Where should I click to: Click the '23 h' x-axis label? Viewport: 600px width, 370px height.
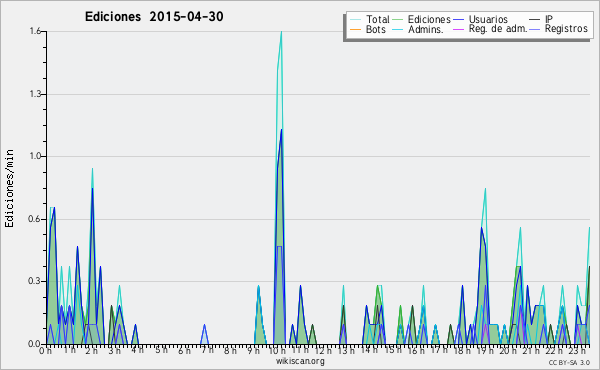(x=577, y=351)
